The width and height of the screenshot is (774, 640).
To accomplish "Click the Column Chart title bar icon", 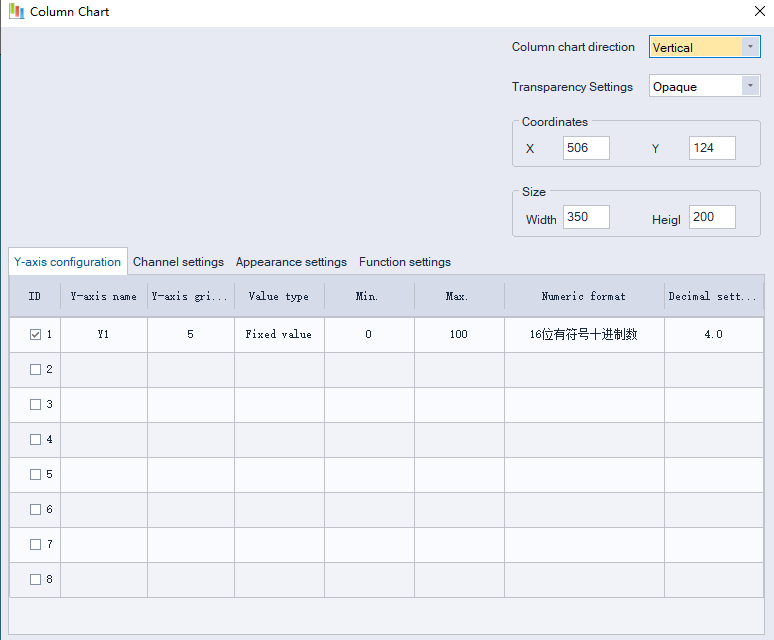I will coord(17,11).
